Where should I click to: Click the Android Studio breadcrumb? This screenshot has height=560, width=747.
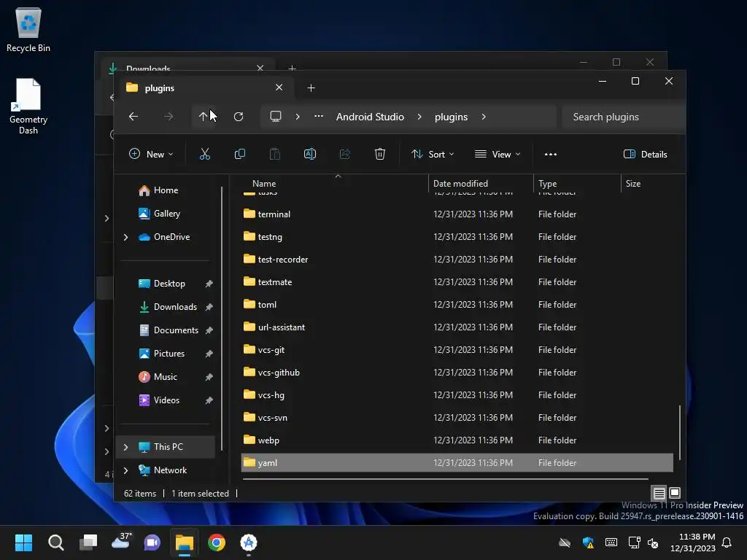[370, 117]
